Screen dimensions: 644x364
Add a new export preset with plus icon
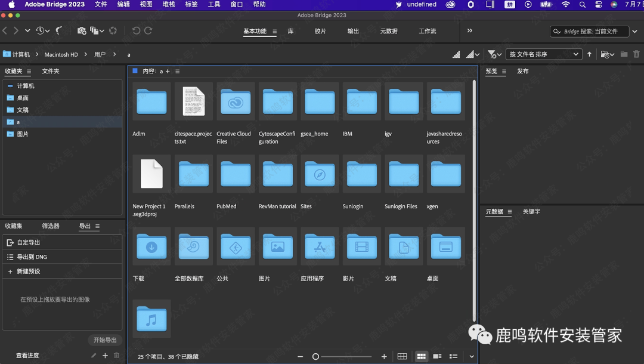coord(105,356)
